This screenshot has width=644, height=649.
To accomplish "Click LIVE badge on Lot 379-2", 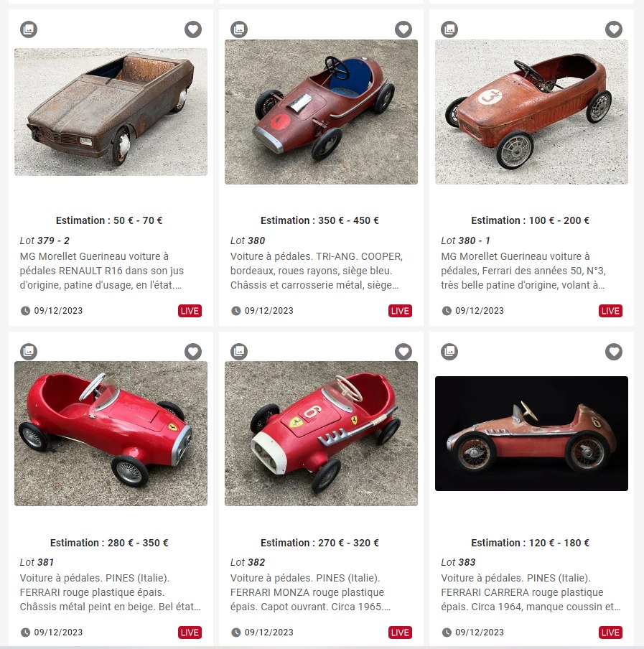I will coord(190,311).
